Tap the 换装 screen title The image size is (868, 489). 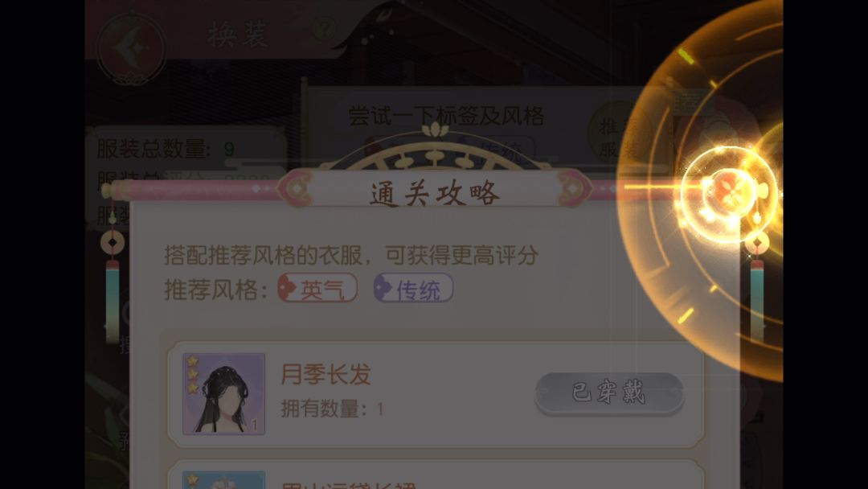tap(239, 35)
